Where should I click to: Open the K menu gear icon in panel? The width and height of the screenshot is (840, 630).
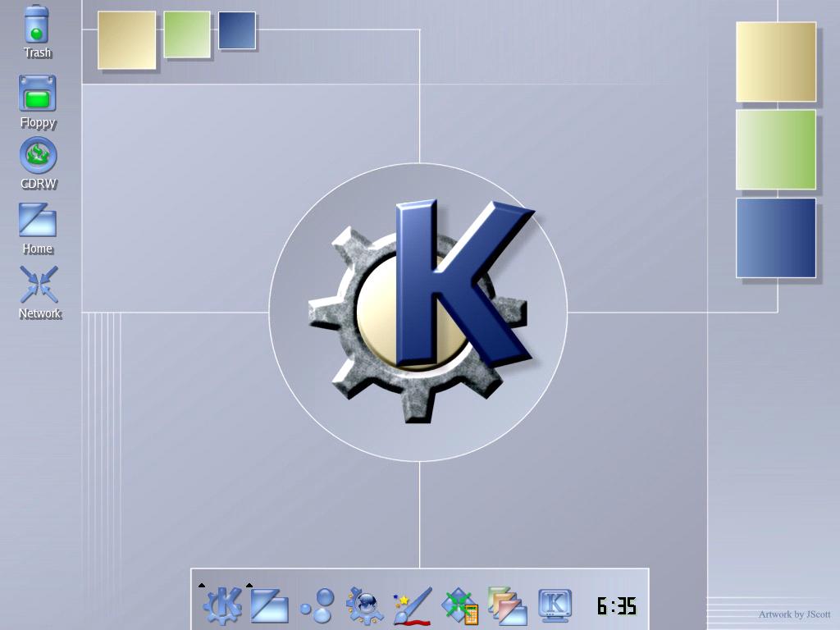coord(222,606)
